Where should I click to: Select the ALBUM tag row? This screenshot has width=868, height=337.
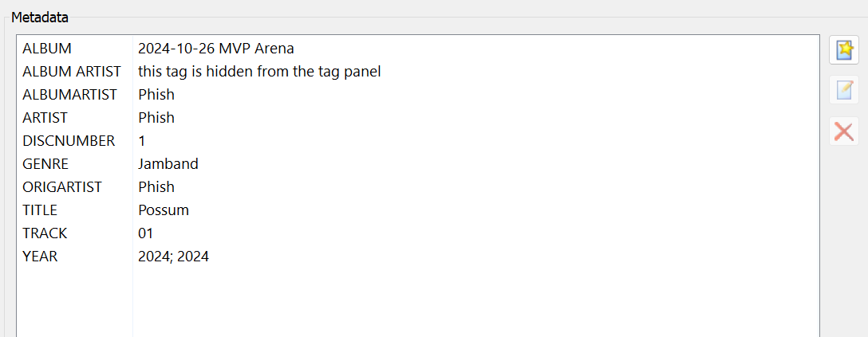pos(47,49)
